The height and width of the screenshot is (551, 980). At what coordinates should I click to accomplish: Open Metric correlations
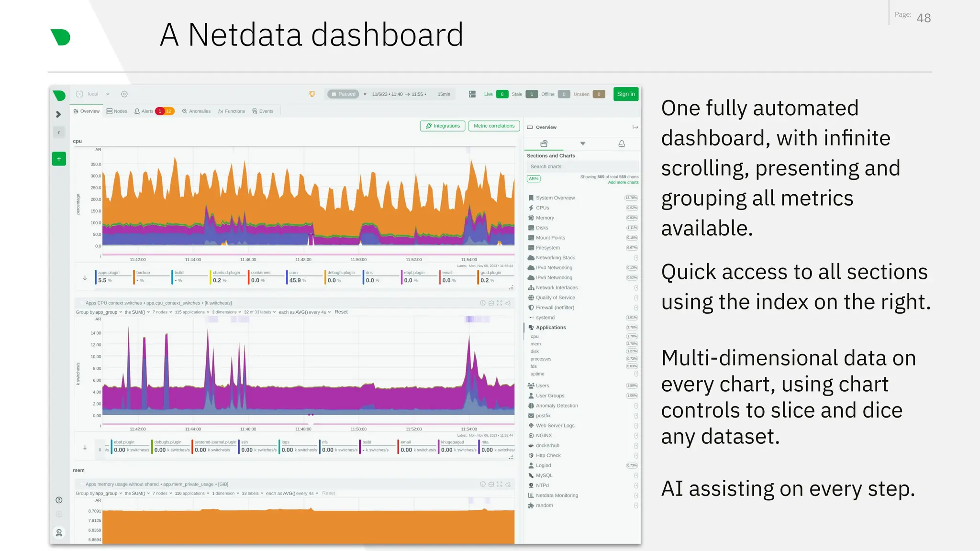coord(494,126)
